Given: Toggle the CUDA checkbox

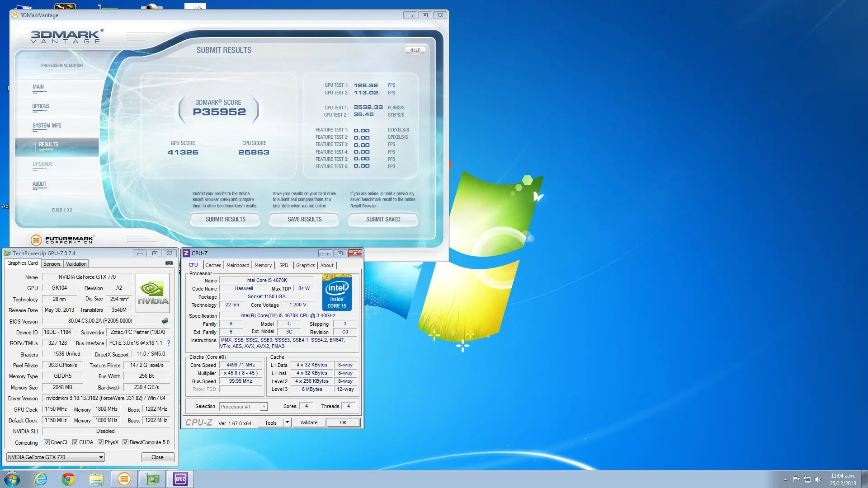Looking at the screenshot, I should point(75,442).
